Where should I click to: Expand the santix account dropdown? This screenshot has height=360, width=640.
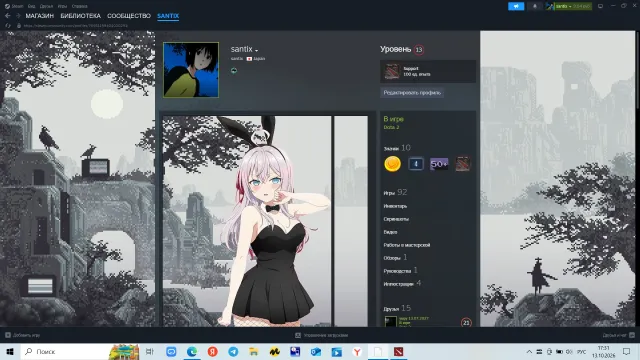coord(569,6)
